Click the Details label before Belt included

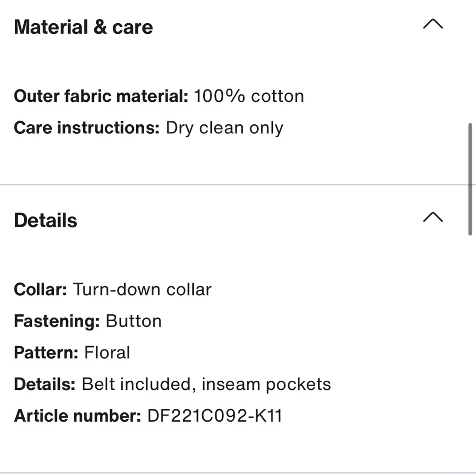pos(45,384)
